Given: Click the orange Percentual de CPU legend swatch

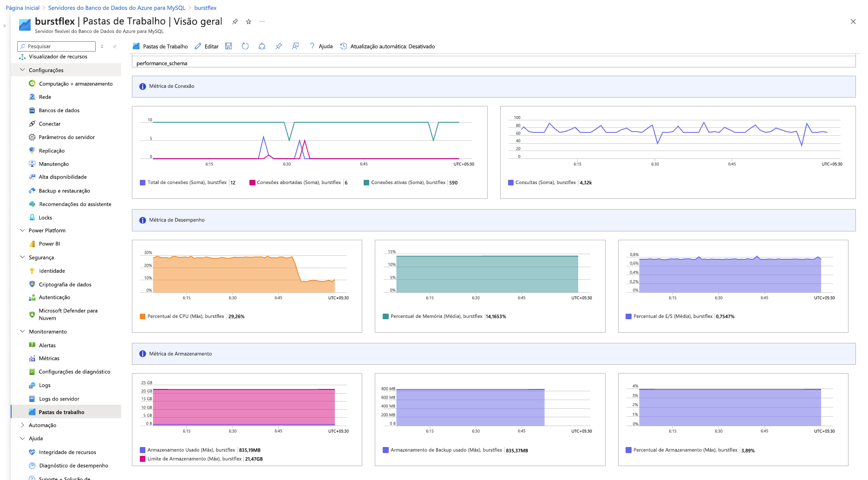Looking at the screenshot, I should [143, 316].
